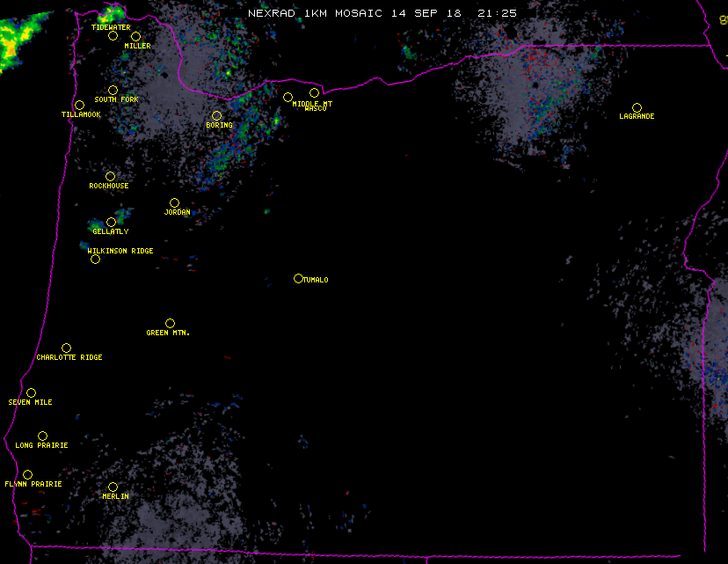This screenshot has width=728, height=564.
Task: Click the Merlin station circle marker
Action: (x=113, y=487)
